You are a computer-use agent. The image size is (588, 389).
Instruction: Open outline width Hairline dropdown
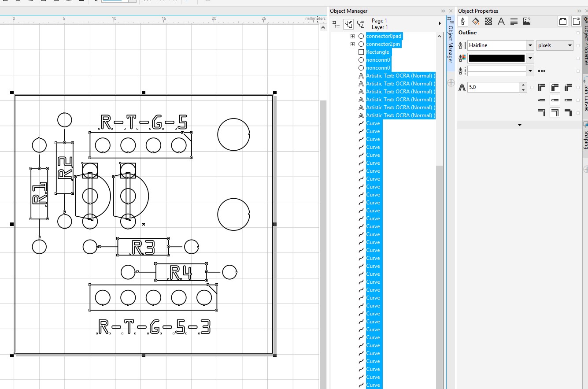coord(530,45)
